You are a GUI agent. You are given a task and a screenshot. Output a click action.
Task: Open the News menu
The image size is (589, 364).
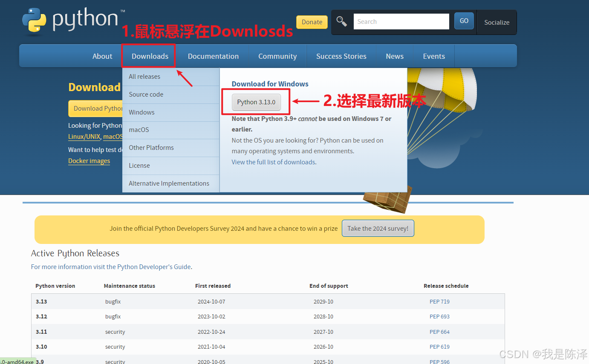[395, 56]
